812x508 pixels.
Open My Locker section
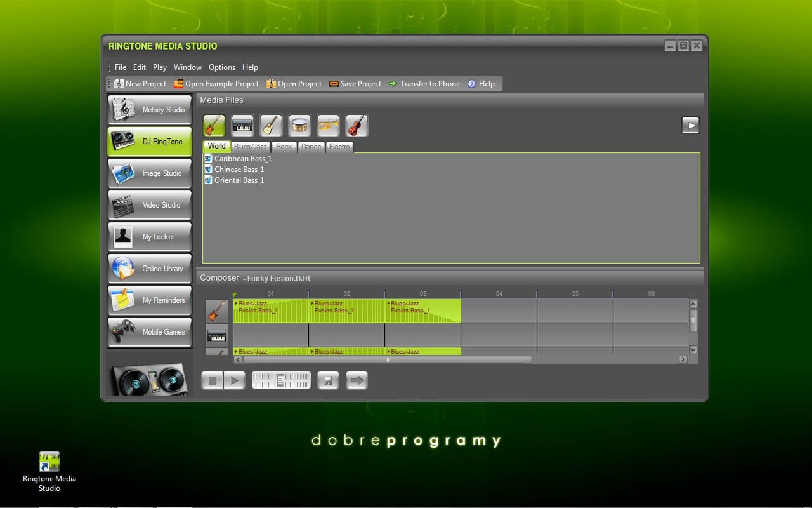click(150, 237)
